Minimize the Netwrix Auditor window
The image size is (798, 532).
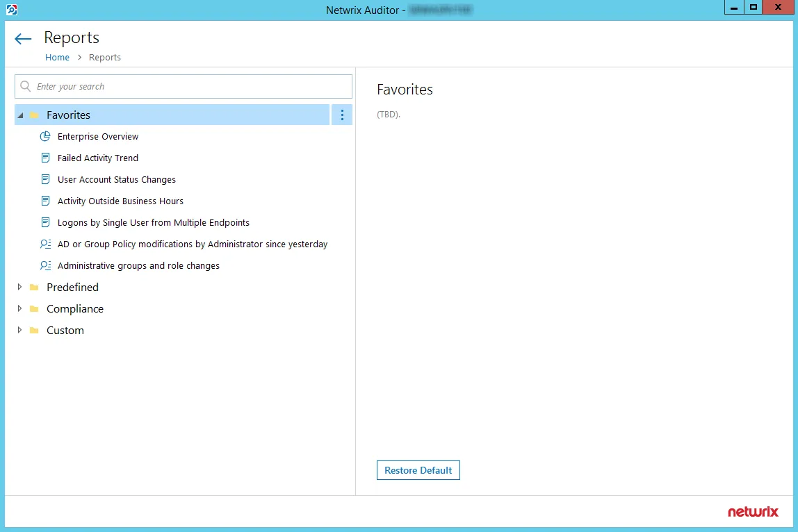point(734,8)
